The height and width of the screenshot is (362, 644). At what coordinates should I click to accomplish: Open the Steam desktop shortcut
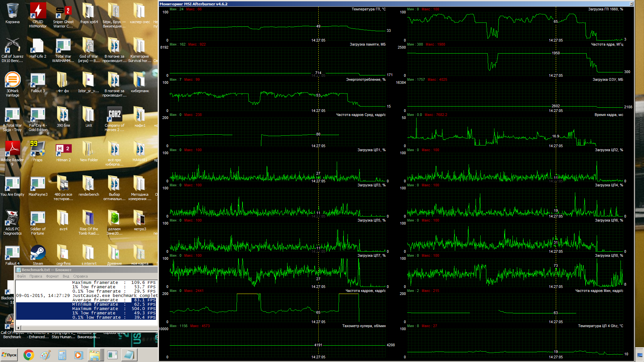(x=38, y=253)
